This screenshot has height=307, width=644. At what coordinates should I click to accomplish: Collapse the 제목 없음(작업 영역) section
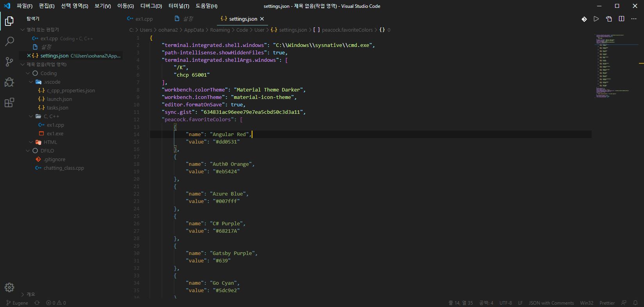[x=46, y=65]
